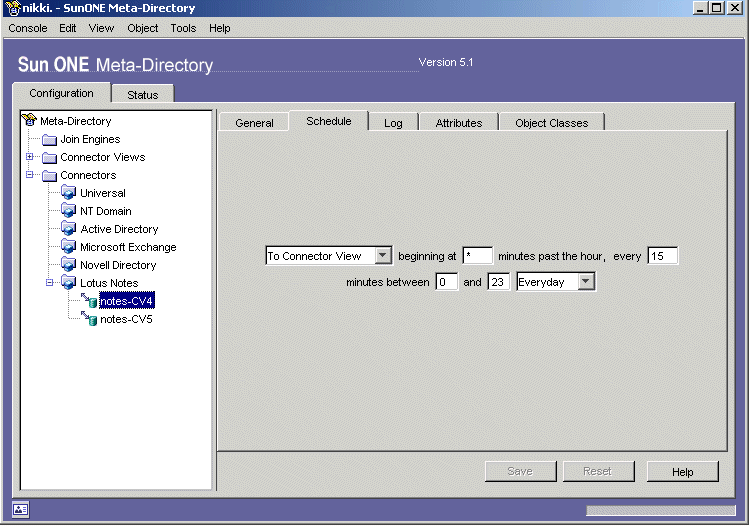The height and width of the screenshot is (527, 751).
Task: Open the Object Classes tab
Action: pos(552,123)
